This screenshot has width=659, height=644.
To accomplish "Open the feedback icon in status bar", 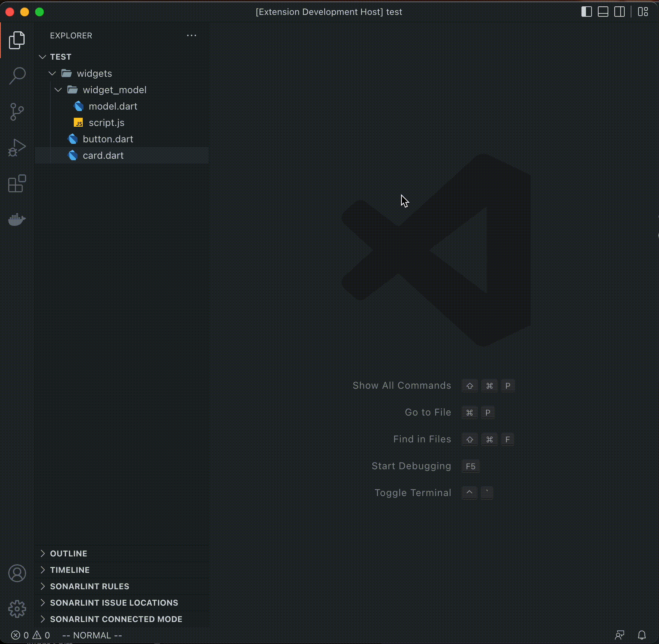I will click(619, 635).
